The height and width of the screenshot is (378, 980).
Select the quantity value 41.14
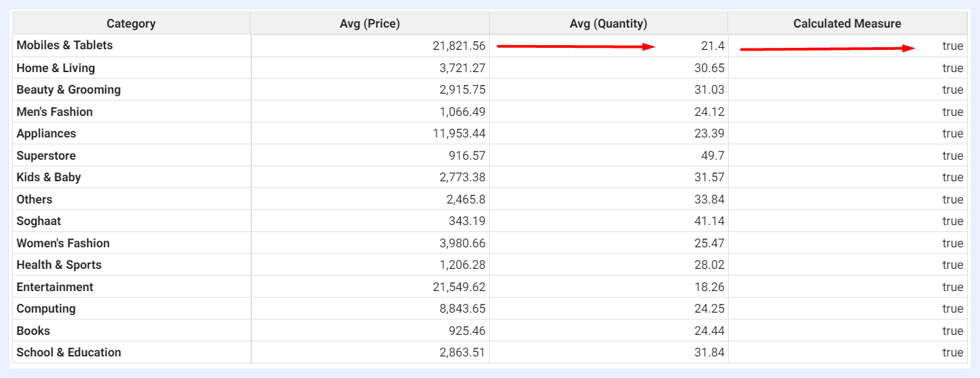click(709, 221)
